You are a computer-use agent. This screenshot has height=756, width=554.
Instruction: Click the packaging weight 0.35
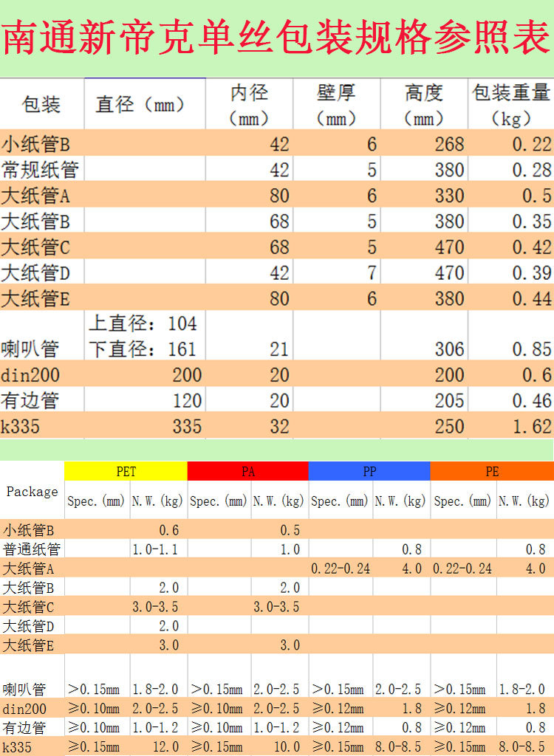(532, 221)
